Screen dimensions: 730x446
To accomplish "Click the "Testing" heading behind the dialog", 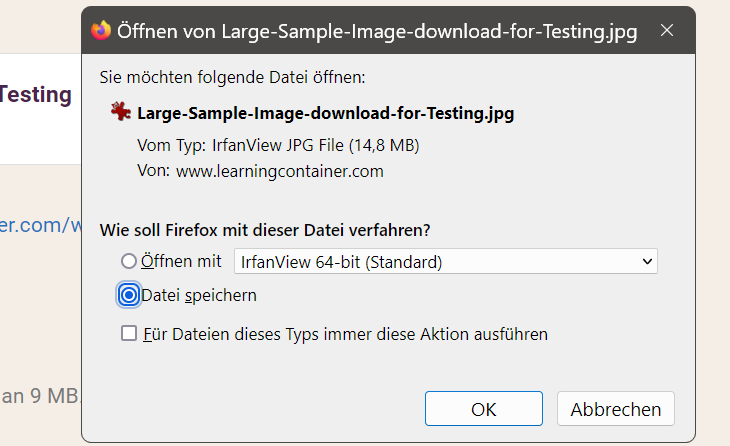I will tap(36, 95).
